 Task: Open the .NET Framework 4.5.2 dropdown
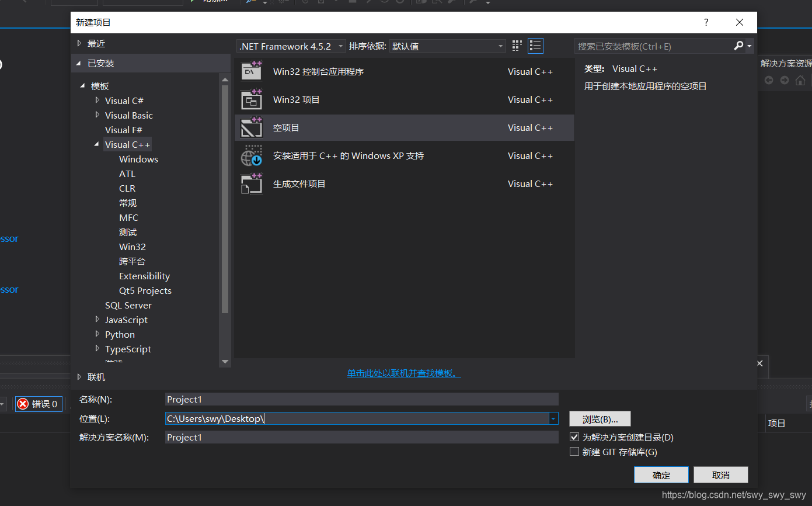tap(291, 46)
